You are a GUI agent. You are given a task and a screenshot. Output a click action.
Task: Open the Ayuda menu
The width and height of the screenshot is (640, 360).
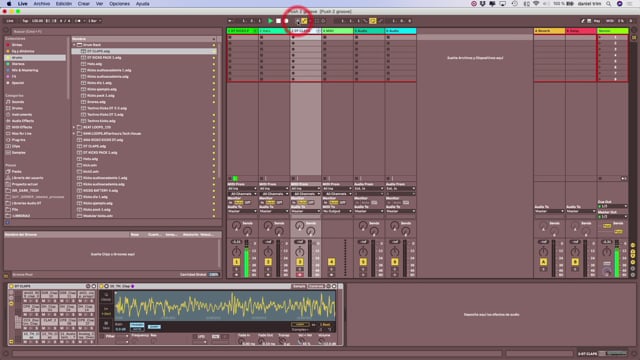(x=142, y=4)
